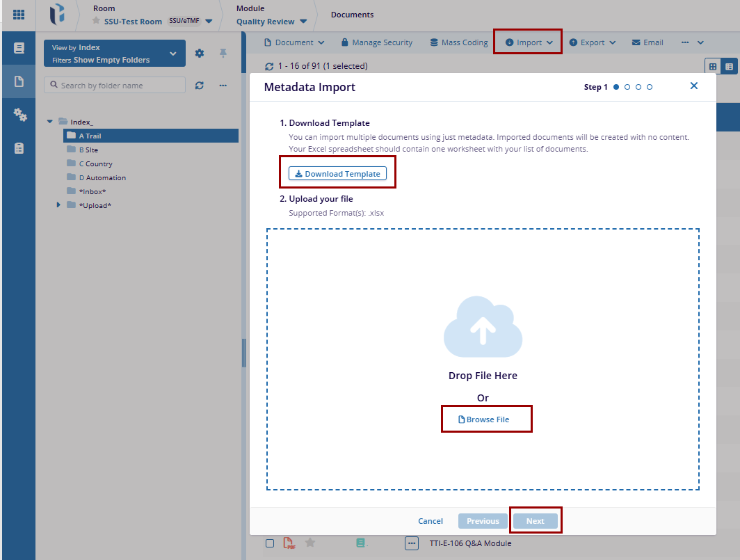Switch to grid view layout icon
The width and height of the screenshot is (740, 560).
[x=713, y=66]
